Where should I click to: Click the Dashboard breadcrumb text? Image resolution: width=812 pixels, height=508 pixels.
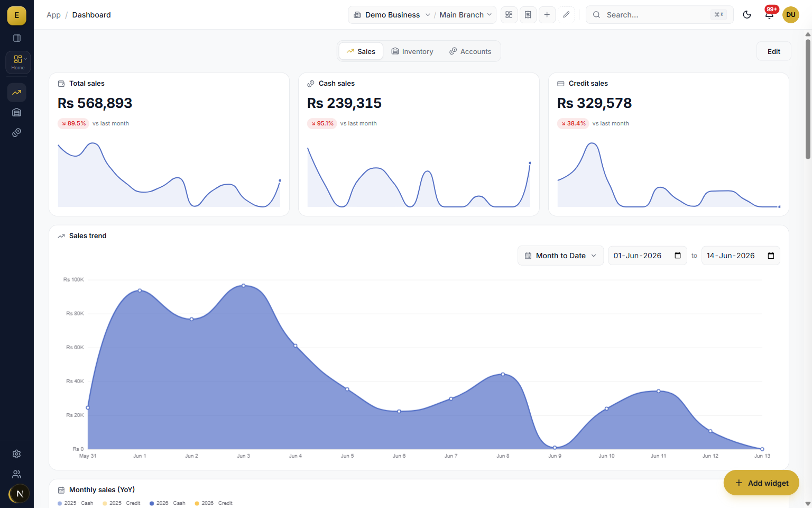pos(91,15)
